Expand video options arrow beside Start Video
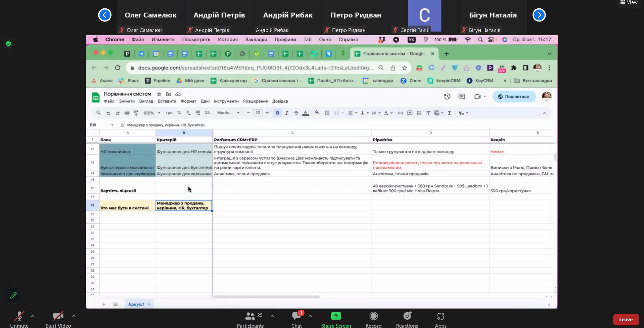 [74, 316]
